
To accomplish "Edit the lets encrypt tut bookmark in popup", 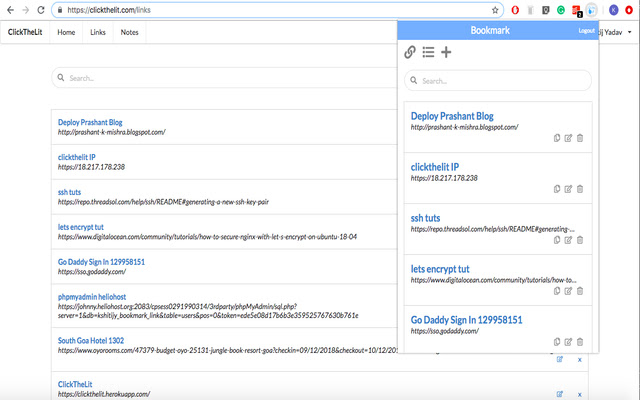I will coord(568,291).
